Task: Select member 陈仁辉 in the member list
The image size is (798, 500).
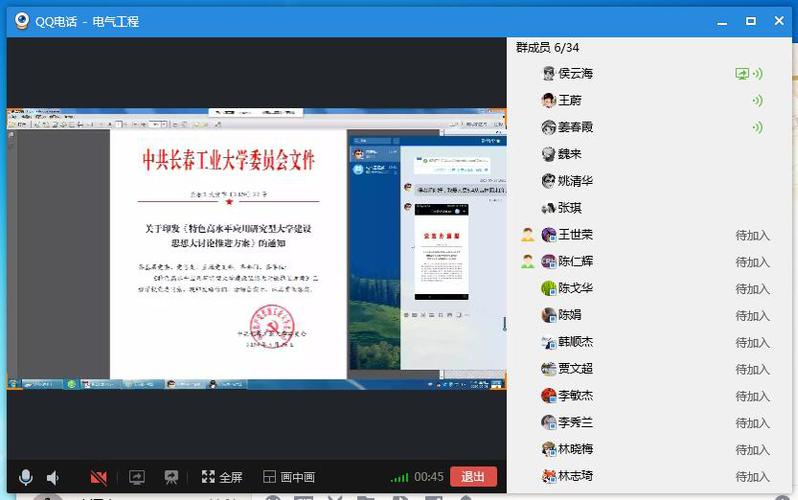Action: click(575, 262)
